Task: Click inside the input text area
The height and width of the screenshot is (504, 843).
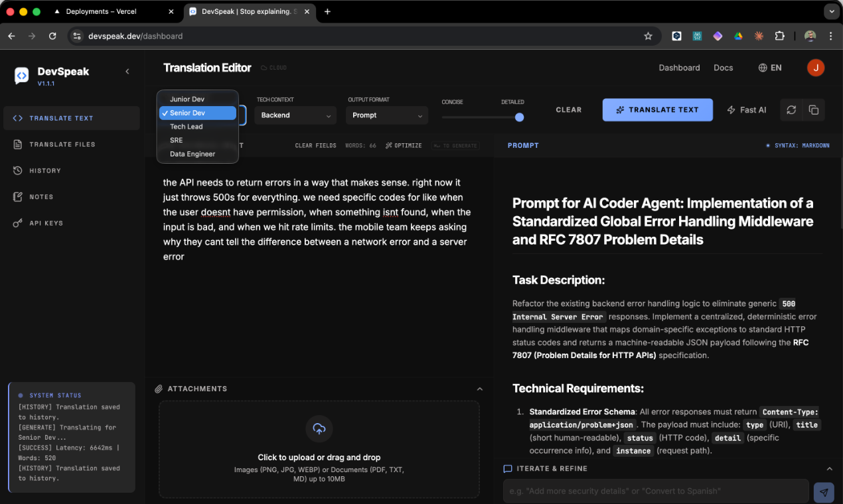Action: (319, 265)
